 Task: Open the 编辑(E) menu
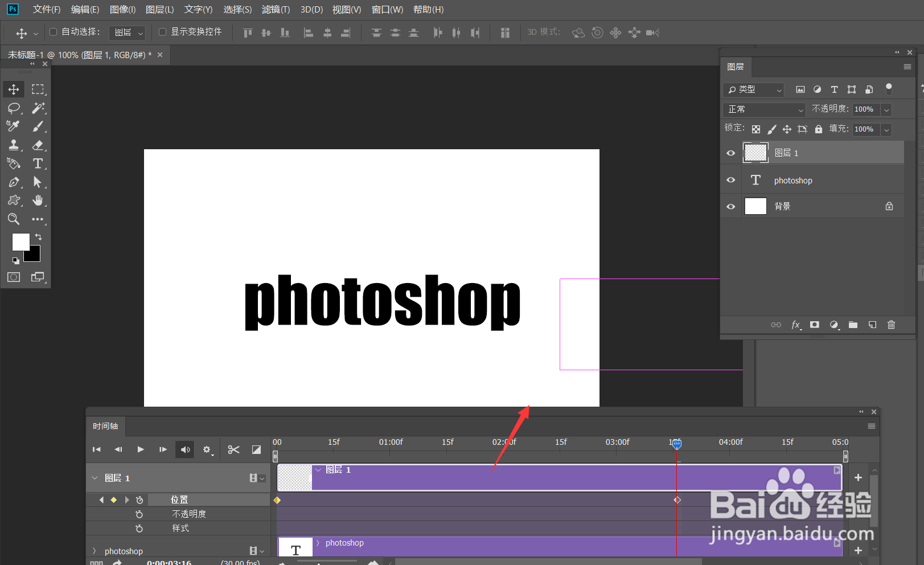coord(85,10)
